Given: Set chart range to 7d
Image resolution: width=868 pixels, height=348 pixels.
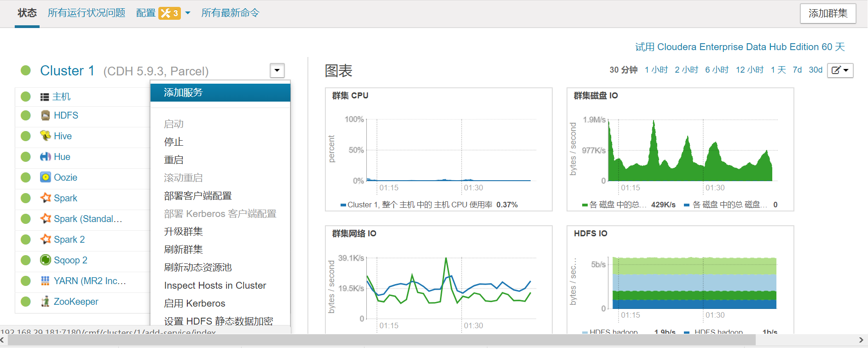Looking at the screenshot, I should (x=797, y=70).
